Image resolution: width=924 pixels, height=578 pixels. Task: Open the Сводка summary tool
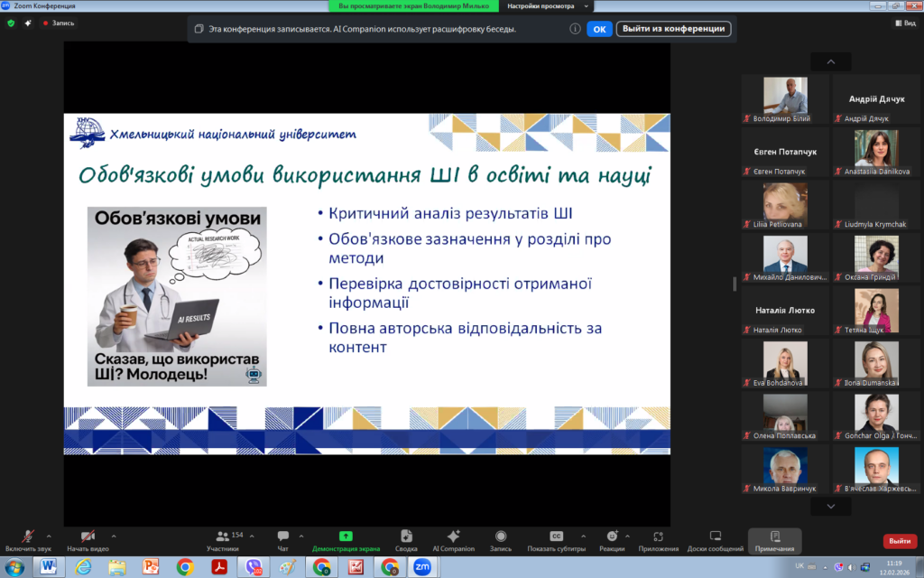click(406, 539)
